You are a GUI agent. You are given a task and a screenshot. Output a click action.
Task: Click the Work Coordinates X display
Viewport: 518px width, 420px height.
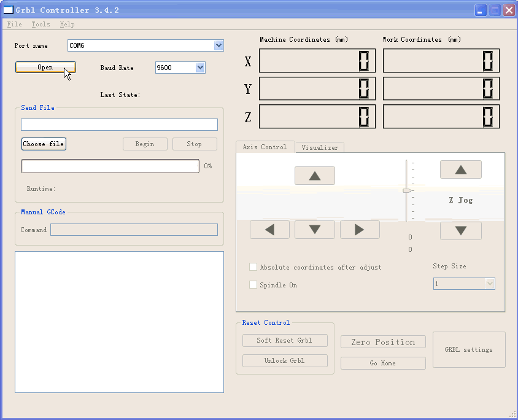click(441, 60)
